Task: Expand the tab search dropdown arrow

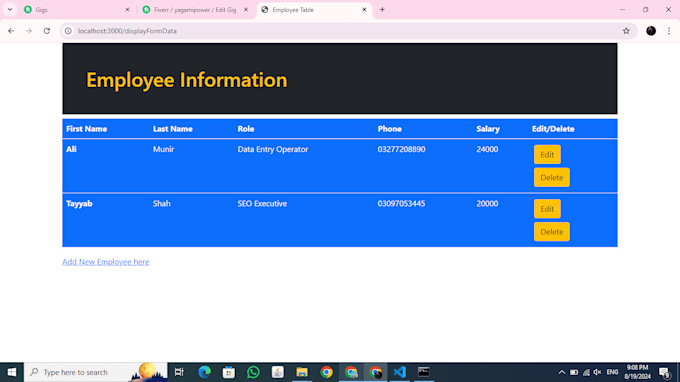Action: click(x=10, y=10)
